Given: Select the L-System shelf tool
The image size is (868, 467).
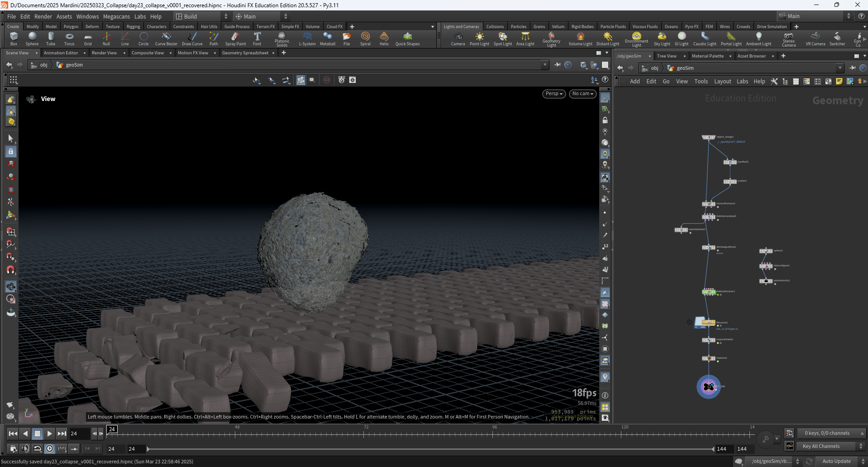Looking at the screenshot, I should pyautogui.click(x=307, y=39).
